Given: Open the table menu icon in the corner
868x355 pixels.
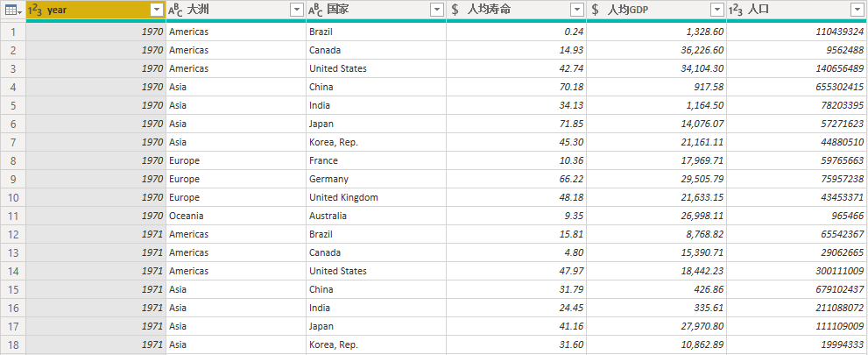Looking at the screenshot, I should coord(12,10).
